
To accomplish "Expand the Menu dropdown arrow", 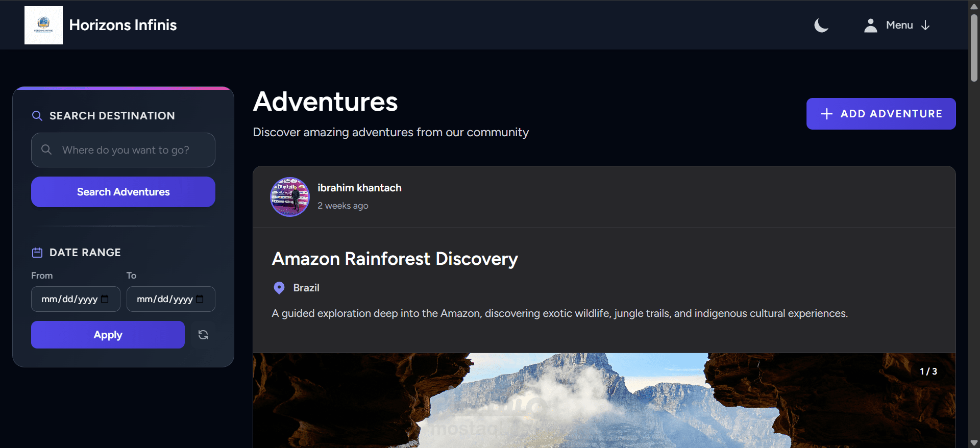I will (x=925, y=25).
